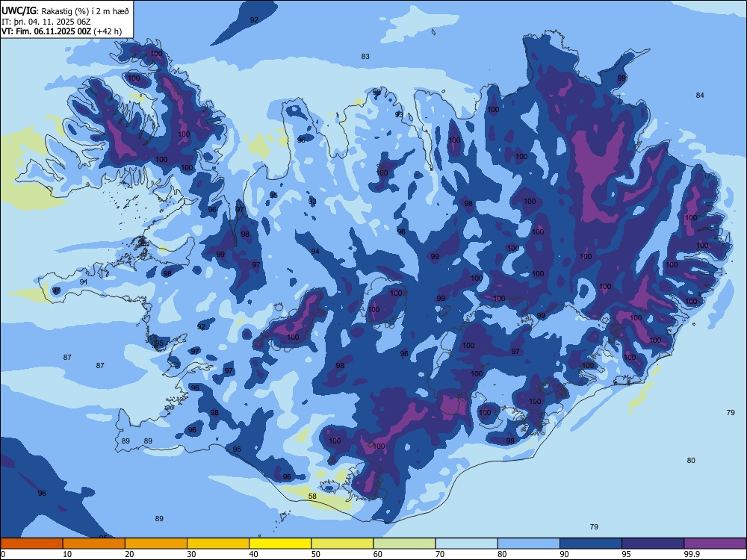Click the legend scale label '20'
The width and height of the screenshot is (747, 560).
[129, 554]
